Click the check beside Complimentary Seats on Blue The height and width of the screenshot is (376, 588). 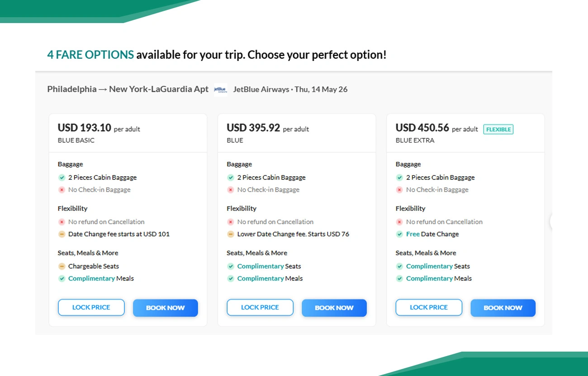tap(231, 266)
